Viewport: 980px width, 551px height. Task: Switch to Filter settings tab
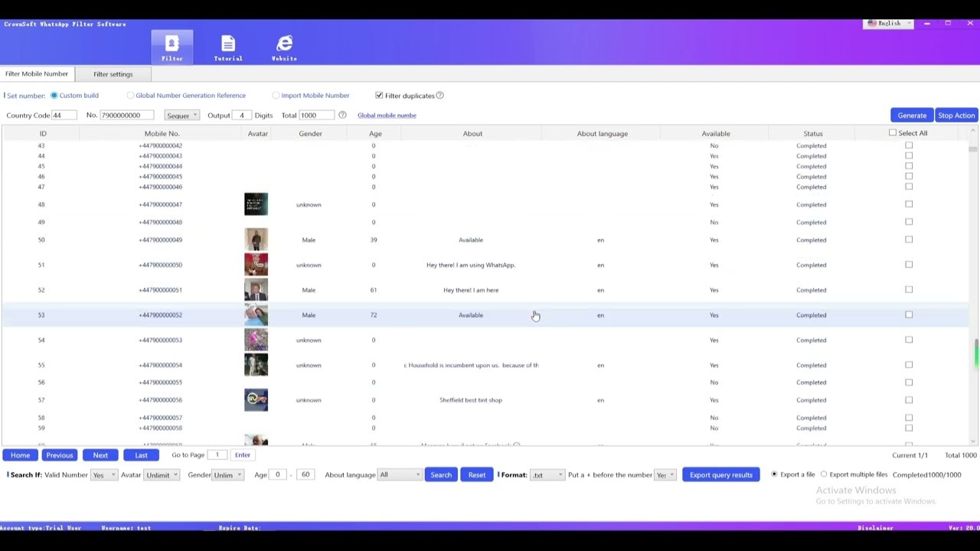pyautogui.click(x=113, y=74)
